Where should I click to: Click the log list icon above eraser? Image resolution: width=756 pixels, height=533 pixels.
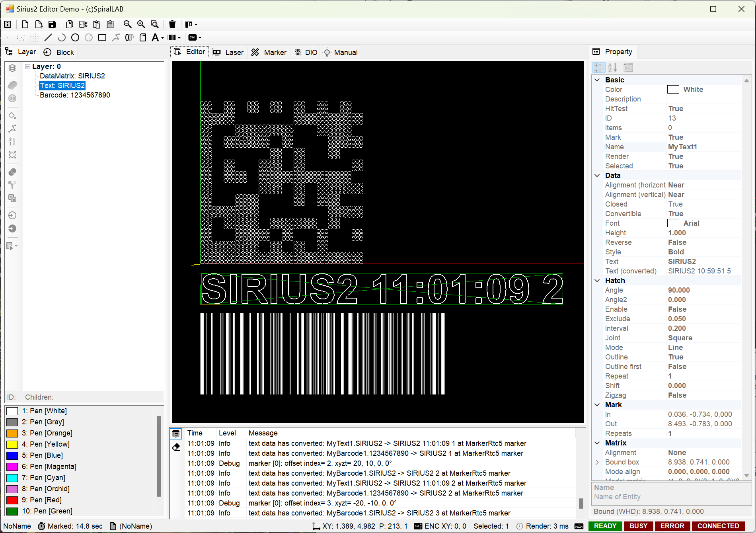point(176,434)
